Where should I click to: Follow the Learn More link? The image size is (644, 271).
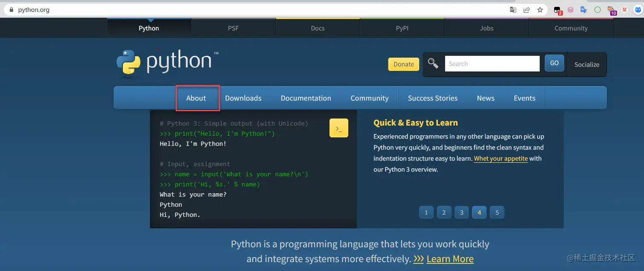click(450, 259)
